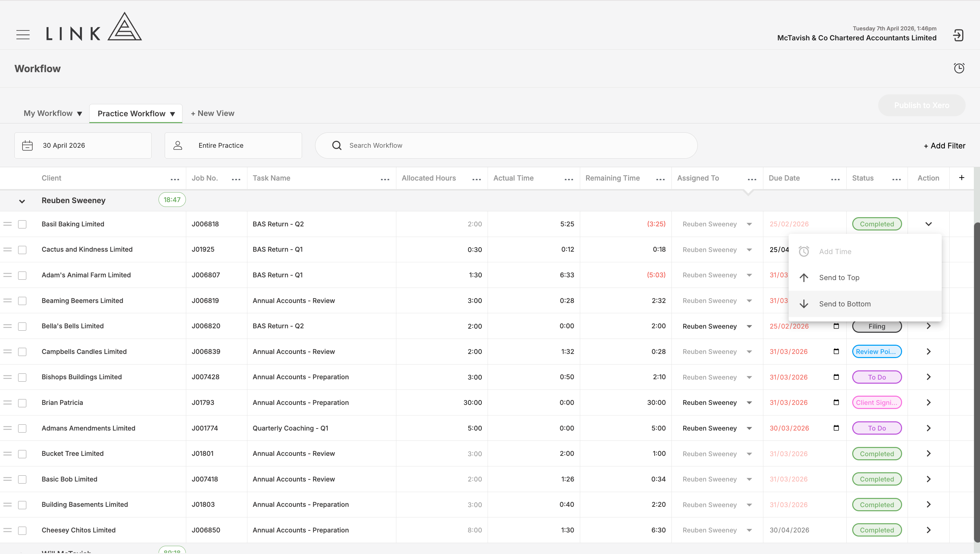Open date picker icon for Bella's Bells row
This screenshot has width=980, height=554.
[x=836, y=326]
